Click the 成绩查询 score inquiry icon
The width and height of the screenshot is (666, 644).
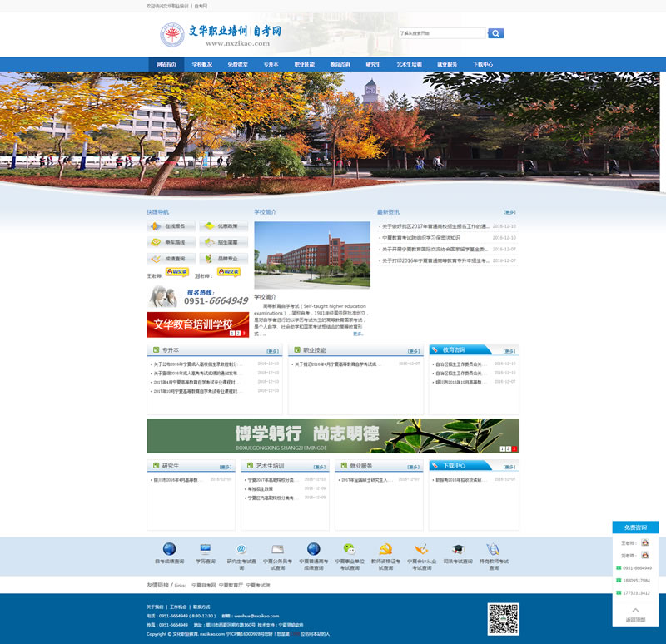(x=171, y=258)
